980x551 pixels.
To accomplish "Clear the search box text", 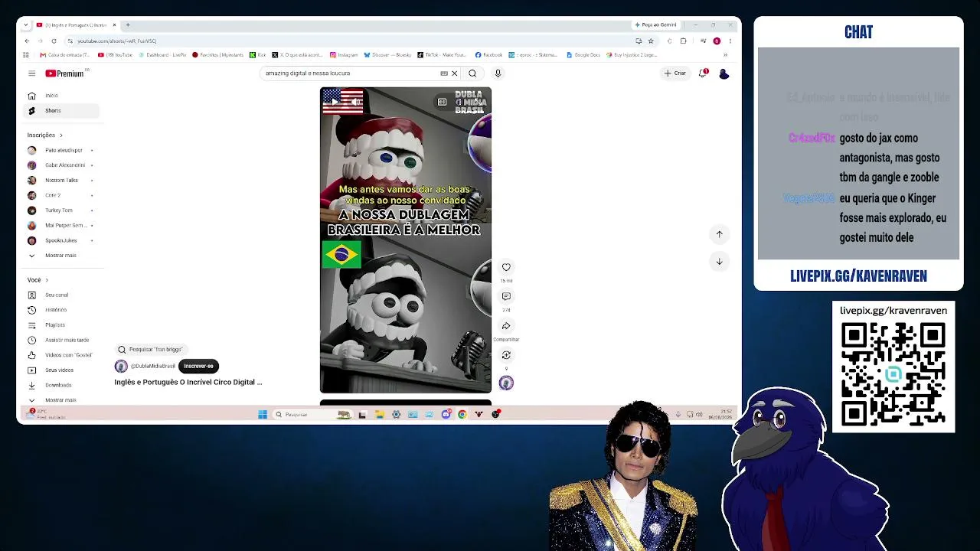I will (454, 73).
